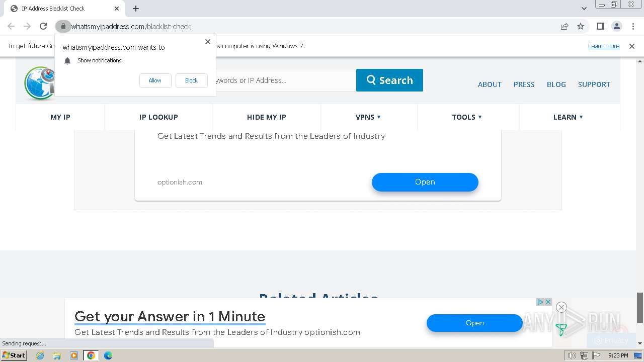Go back using the browser back arrow
The width and height of the screenshot is (644, 362).
tap(11, 26)
